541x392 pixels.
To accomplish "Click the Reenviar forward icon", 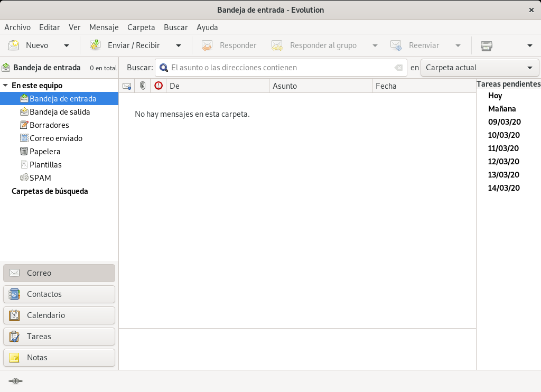I will coord(395,45).
